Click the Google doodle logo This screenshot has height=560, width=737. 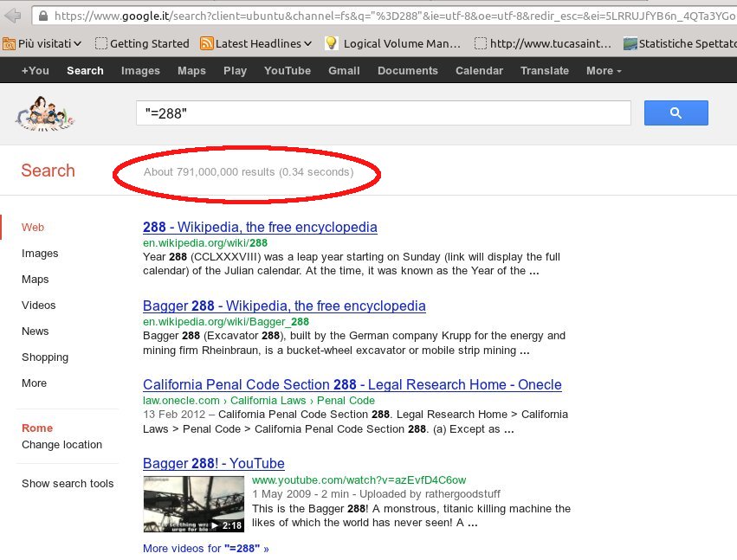pyautogui.click(x=44, y=115)
